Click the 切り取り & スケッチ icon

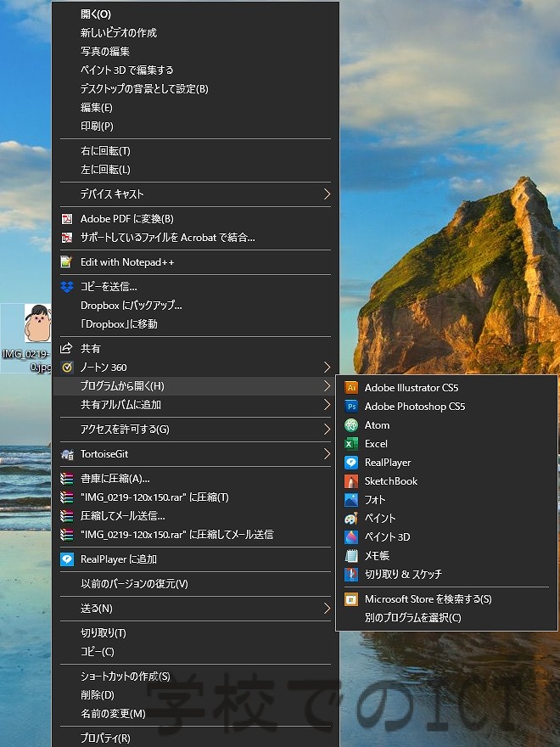coord(351,574)
